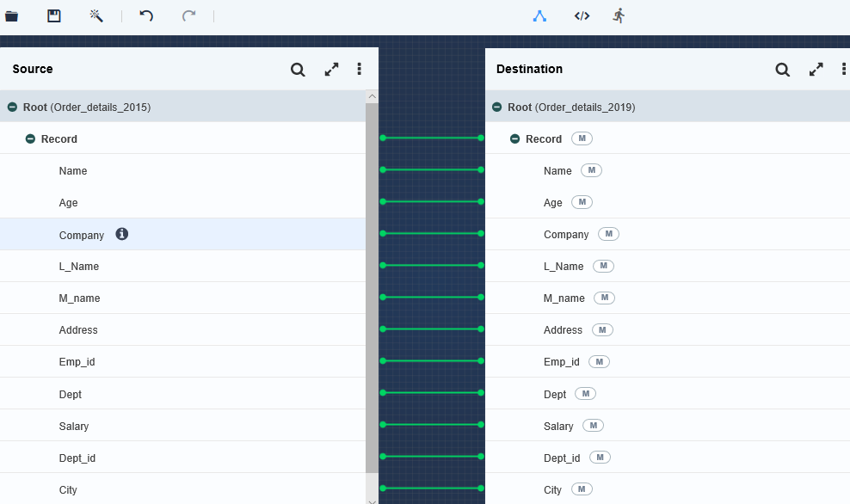Click the Save floppy disk icon
Image resolution: width=850 pixels, height=504 pixels.
(53, 15)
